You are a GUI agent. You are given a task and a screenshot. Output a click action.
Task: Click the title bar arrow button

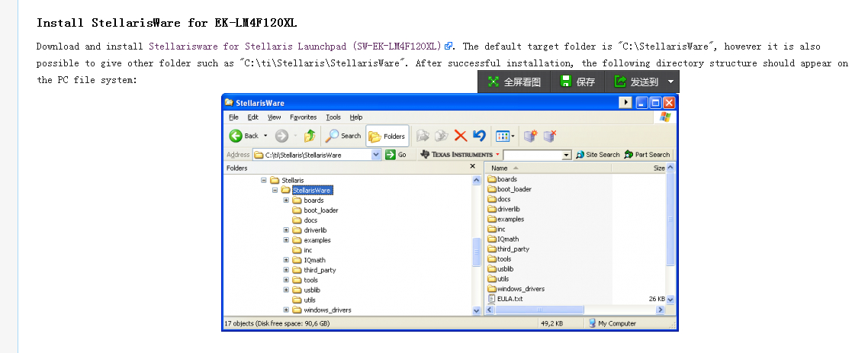coord(625,103)
